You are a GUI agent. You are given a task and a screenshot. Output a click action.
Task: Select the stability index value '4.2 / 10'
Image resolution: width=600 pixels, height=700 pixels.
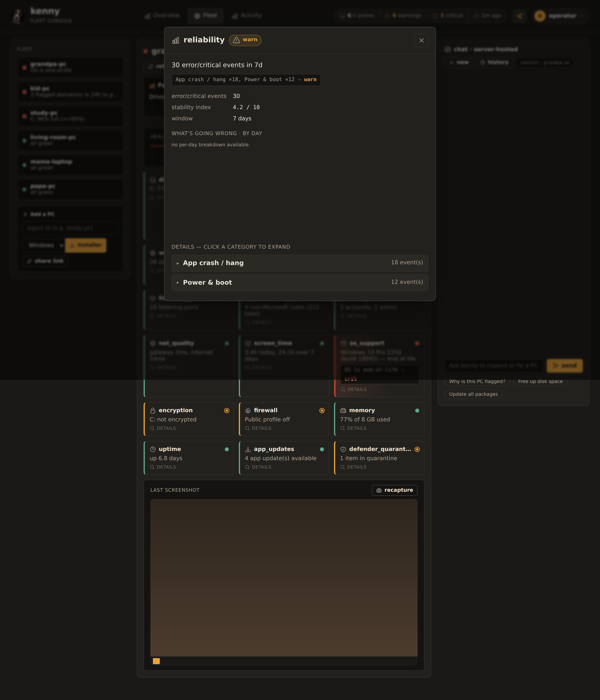pos(246,107)
